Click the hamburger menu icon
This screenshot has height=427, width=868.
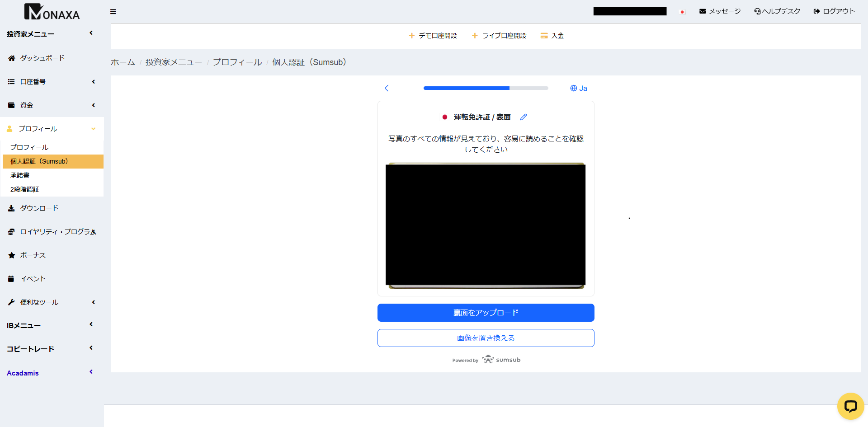tap(113, 12)
